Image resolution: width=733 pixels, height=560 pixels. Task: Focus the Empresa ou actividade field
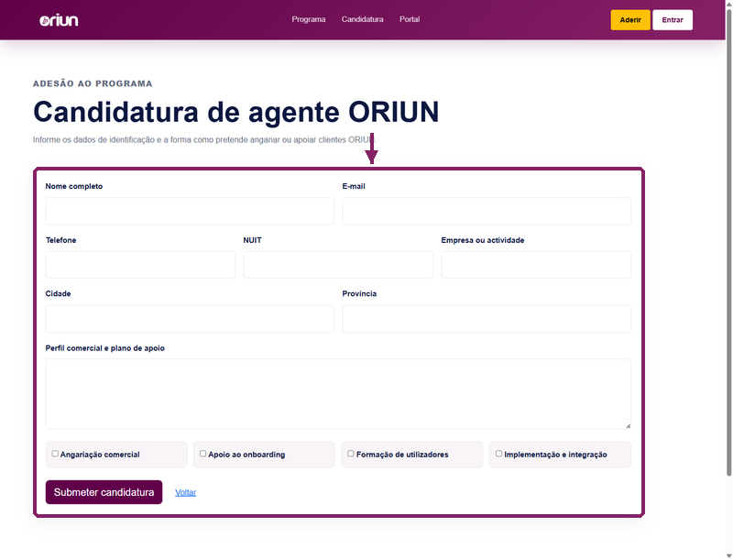[x=536, y=265]
